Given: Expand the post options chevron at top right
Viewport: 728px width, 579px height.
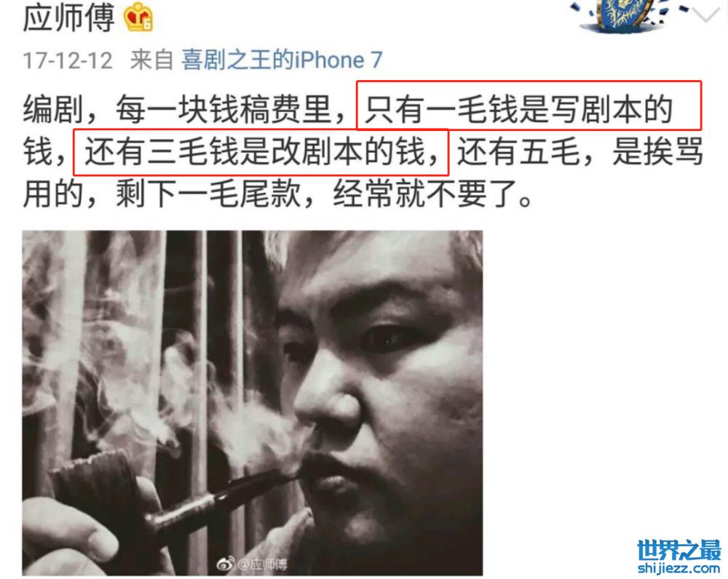Looking at the screenshot, I should 707,15.
